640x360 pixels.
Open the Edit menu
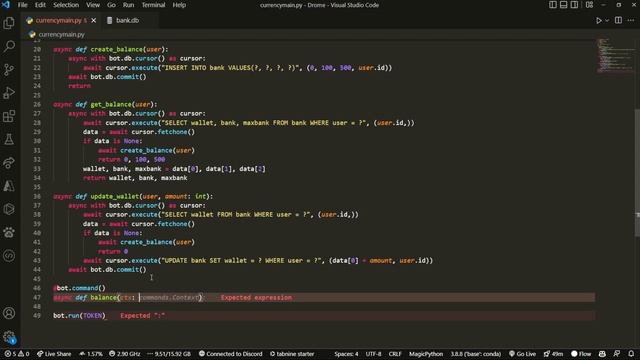[40, 5]
